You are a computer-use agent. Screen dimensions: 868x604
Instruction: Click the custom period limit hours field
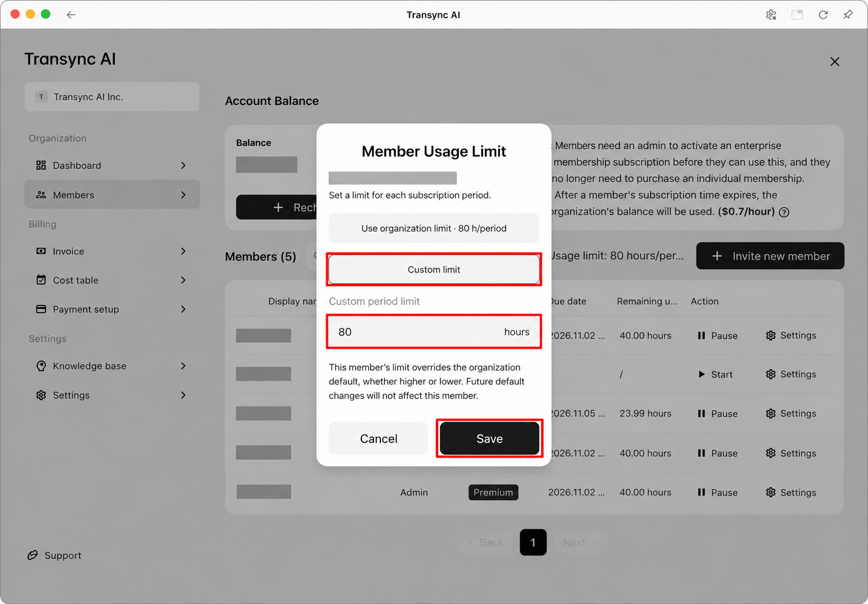pyautogui.click(x=434, y=331)
